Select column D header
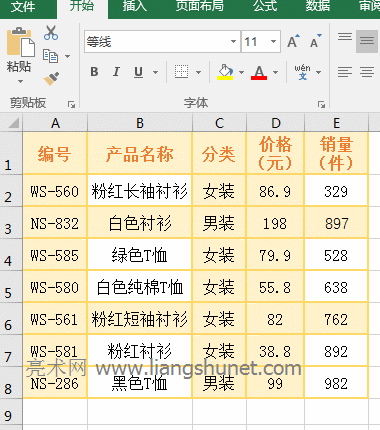380x430 pixels. (275, 123)
